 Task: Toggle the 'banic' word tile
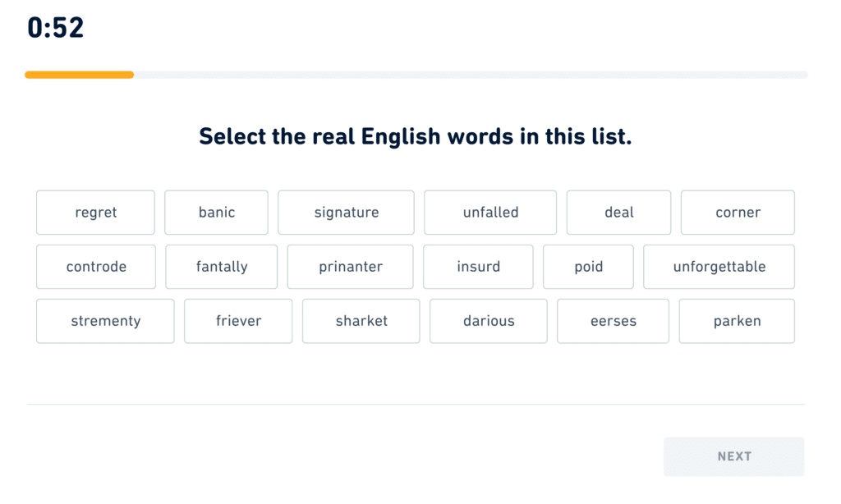pyautogui.click(x=216, y=213)
